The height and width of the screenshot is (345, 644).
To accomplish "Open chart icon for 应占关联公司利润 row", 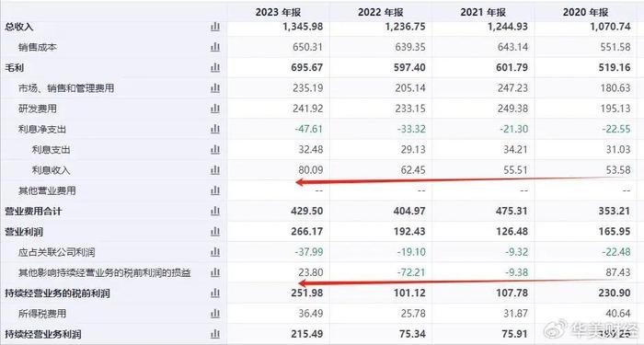I will 215,252.
